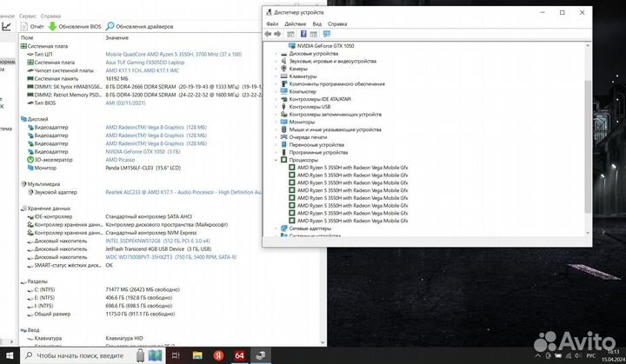Open the AMD Picasso link
This screenshot has width=626, height=364.
tap(120, 160)
